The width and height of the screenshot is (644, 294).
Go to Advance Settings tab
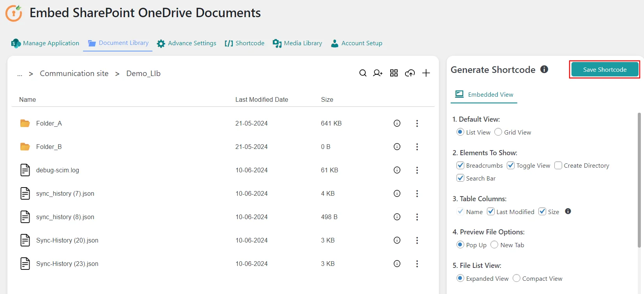187,43
